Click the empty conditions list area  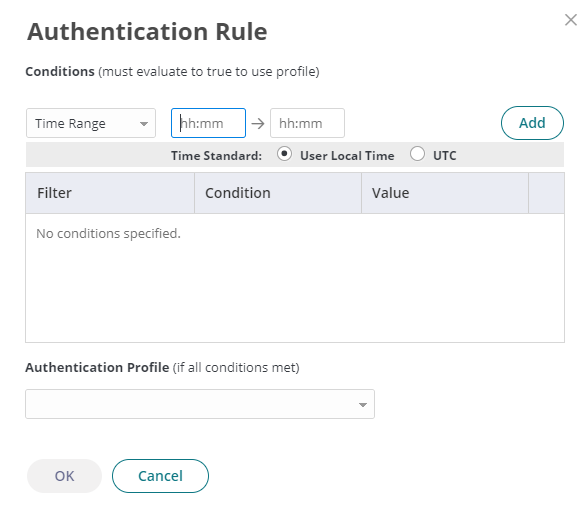295,278
